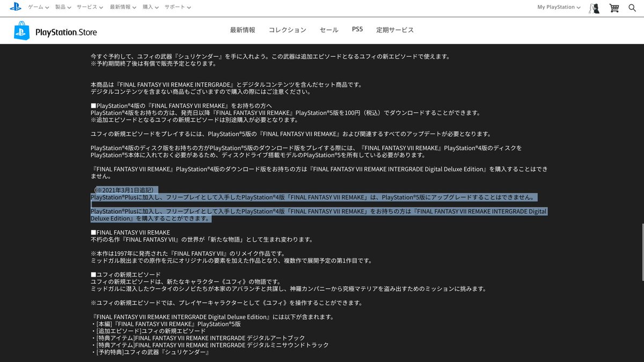
Task: Expand the サービス dropdown menu
Action: click(90, 8)
